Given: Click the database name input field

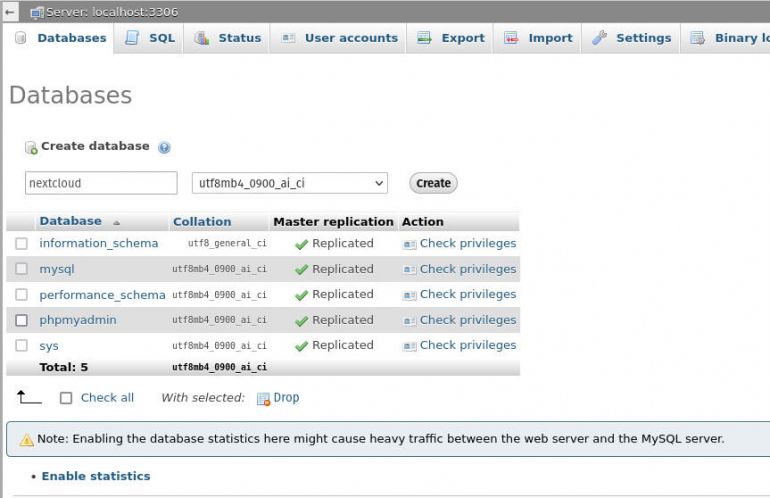Looking at the screenshot, I should pos(100,183).
